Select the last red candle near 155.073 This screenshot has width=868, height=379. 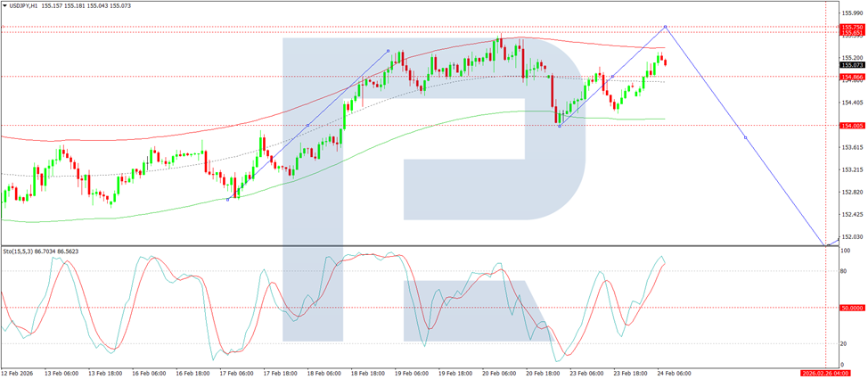pos(665,62)
